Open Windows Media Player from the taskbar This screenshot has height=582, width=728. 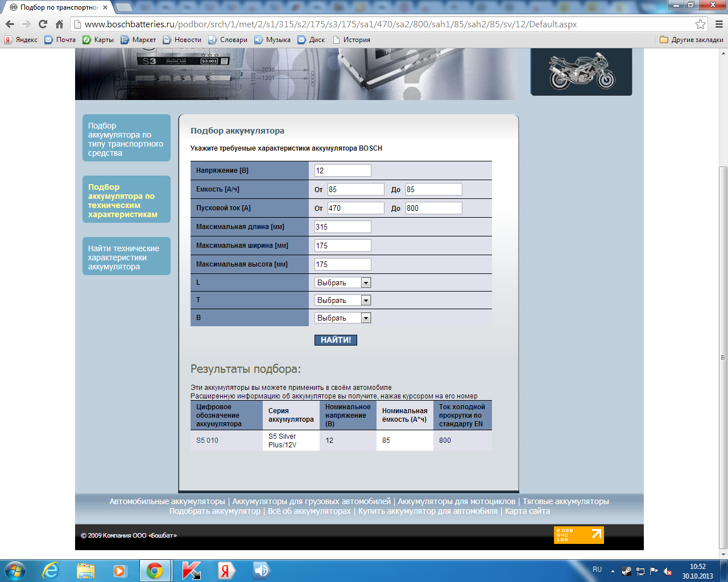point(120,570)
